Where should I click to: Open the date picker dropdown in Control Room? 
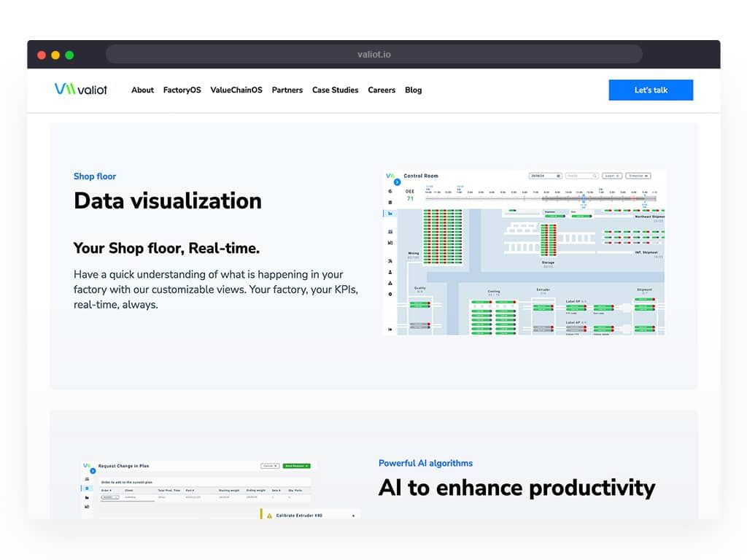point(546,176)
